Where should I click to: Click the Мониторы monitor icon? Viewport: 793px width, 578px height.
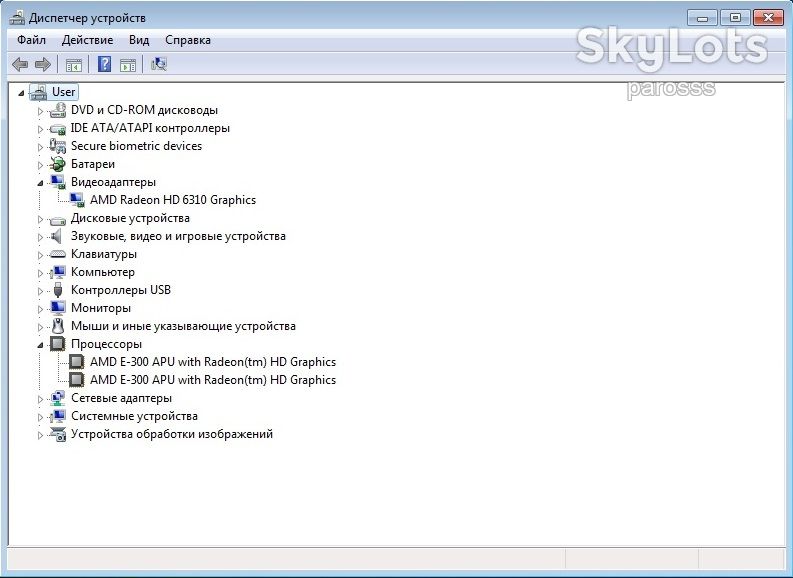(x=58, y=308)
